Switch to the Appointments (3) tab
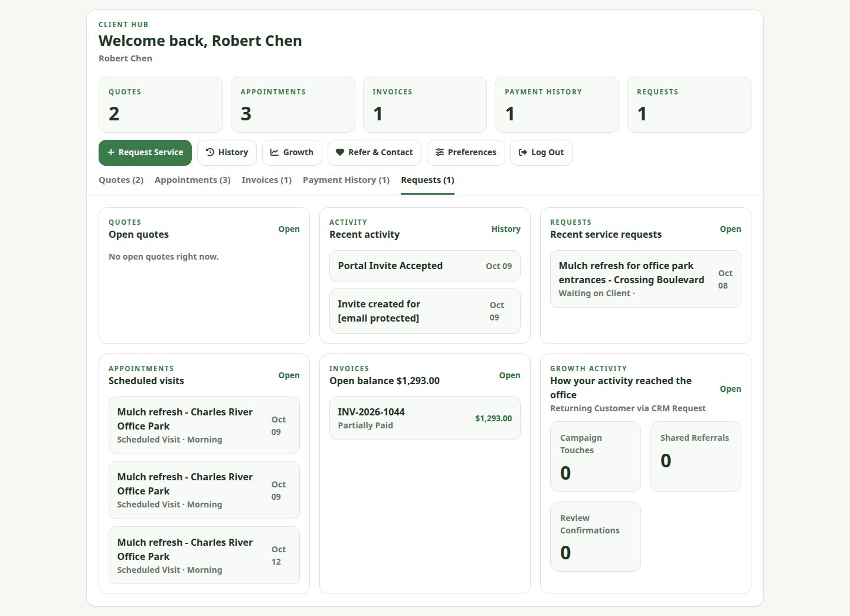This screenshot has width=850, height=616. click(192, 180)
